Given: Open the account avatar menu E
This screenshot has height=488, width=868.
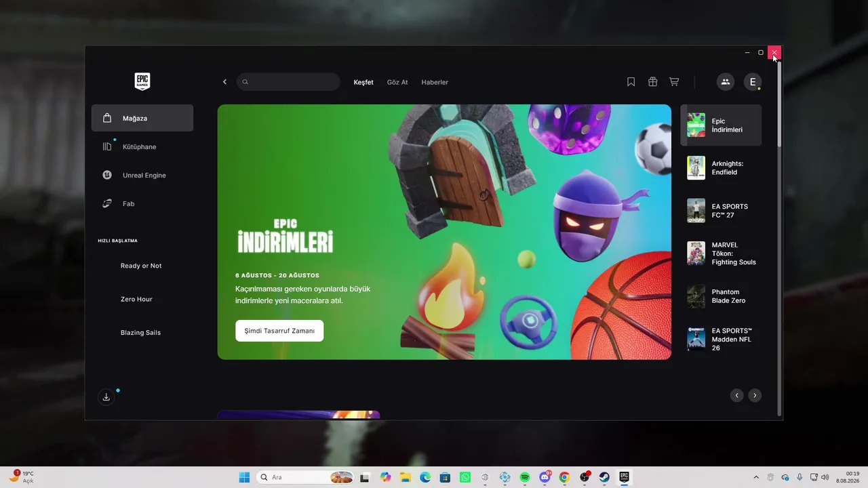Looking at the screenshot, I should 753,82.
